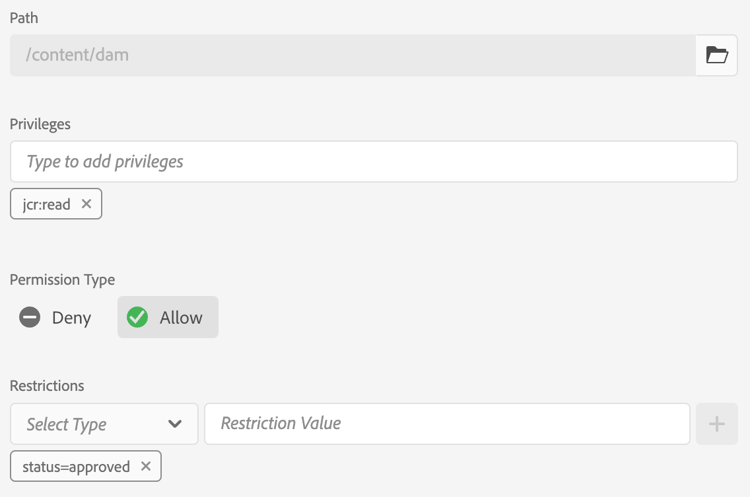Click the plus icon to add restriction
The height and width of the screenshot is (497, 750).
pos(717,424)
